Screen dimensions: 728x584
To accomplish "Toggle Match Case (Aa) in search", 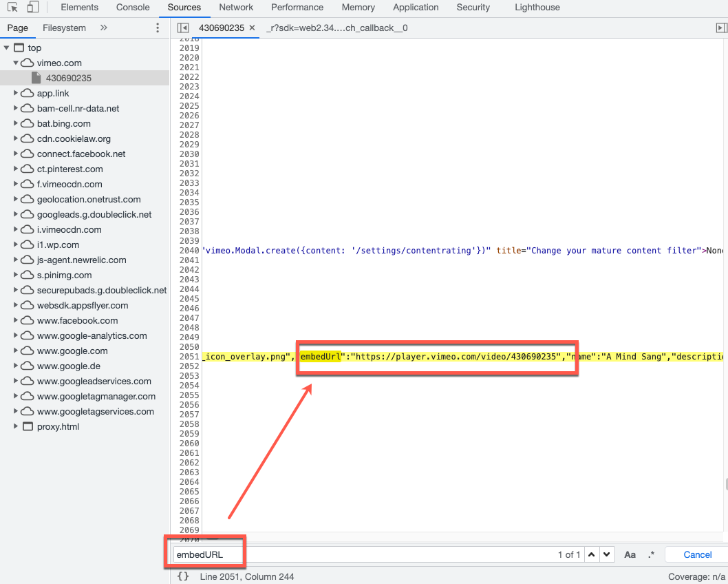I will pyautogui.click(x=630, y=554).
